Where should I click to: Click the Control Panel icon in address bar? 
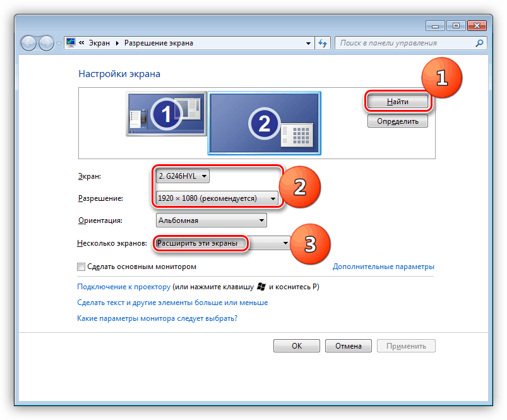[71, 43]
